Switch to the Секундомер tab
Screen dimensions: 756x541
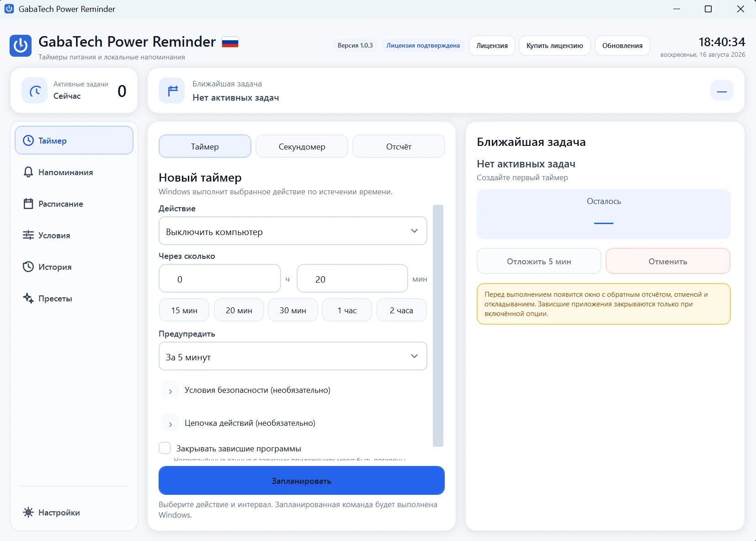point(302,146)
